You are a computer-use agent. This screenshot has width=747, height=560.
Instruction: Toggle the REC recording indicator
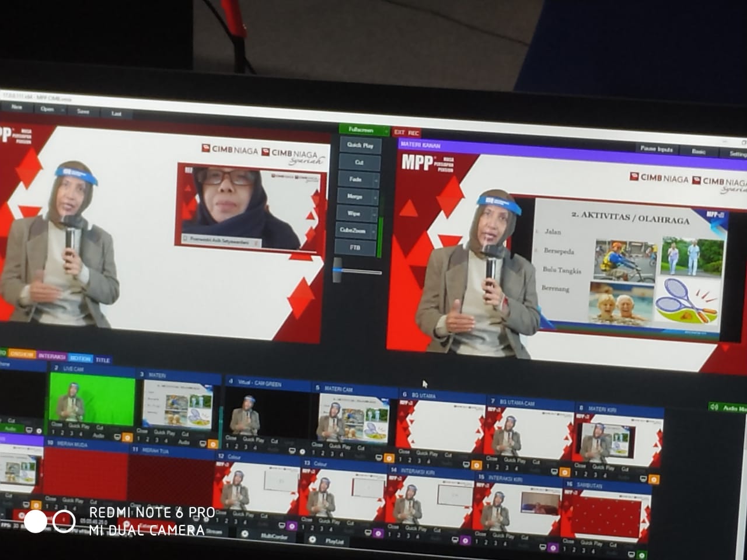(414, 133)
